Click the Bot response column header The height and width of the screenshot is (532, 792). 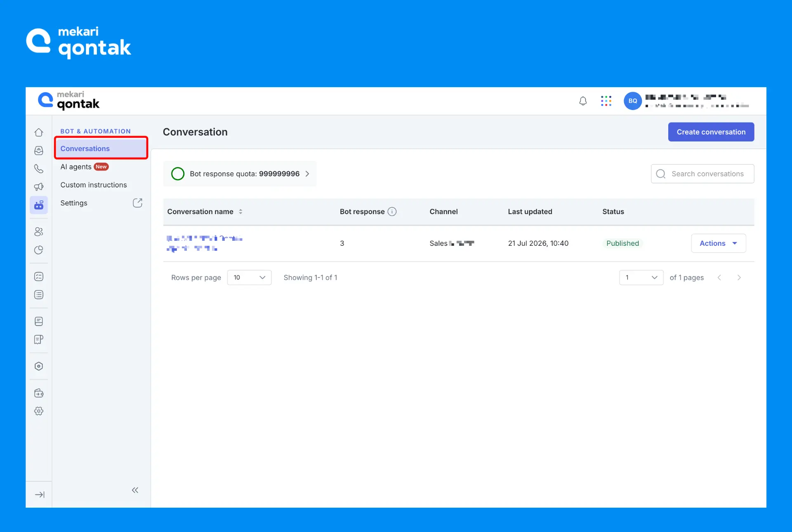362,212
